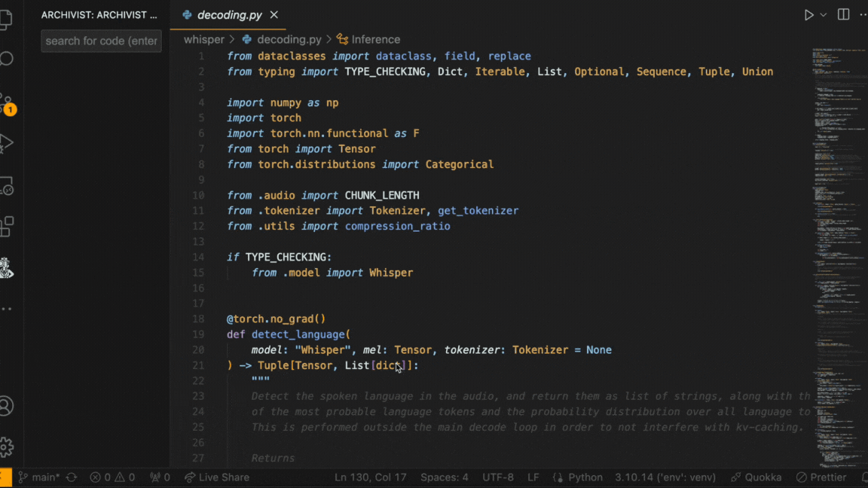Click TYPE_CHECKING in the if statement

pos(285,257)
